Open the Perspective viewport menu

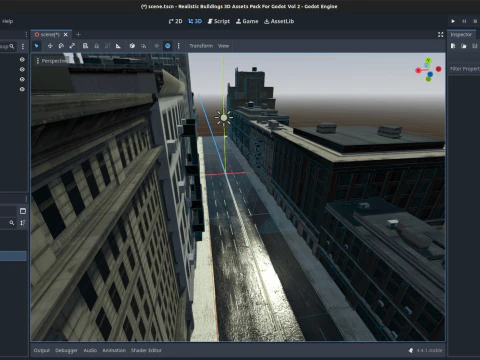[x=52, y=61]
